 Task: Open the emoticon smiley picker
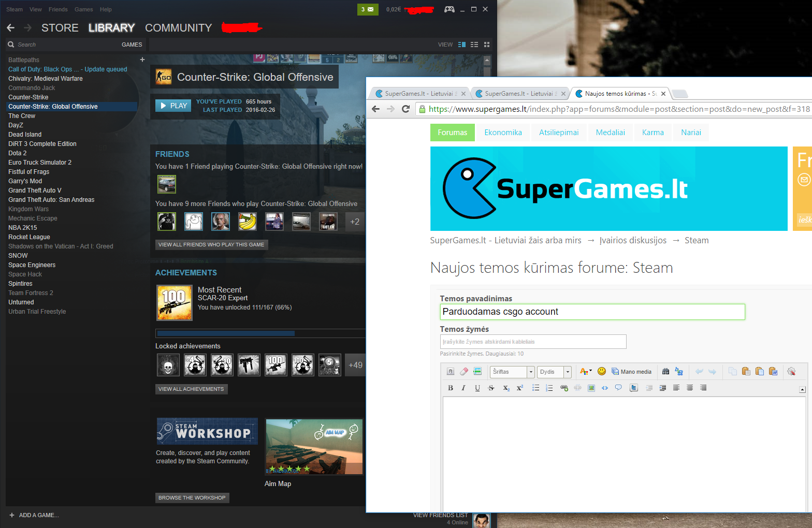[602, 371]
